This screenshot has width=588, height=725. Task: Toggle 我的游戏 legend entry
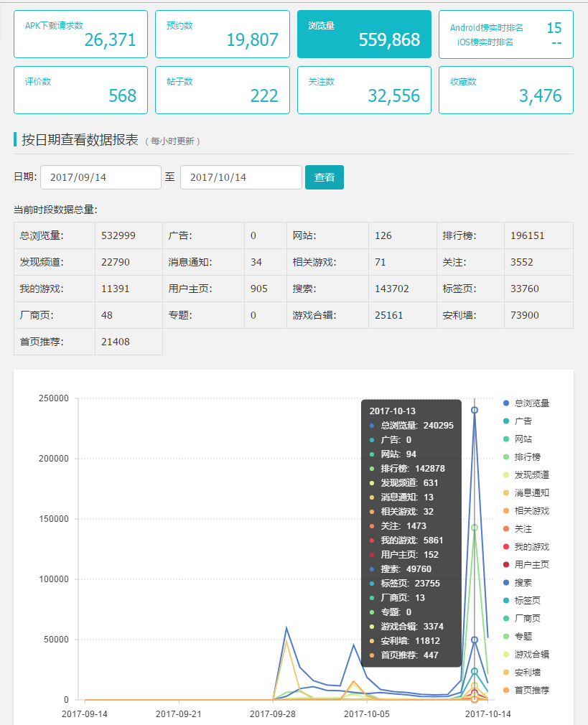[526, 547]
